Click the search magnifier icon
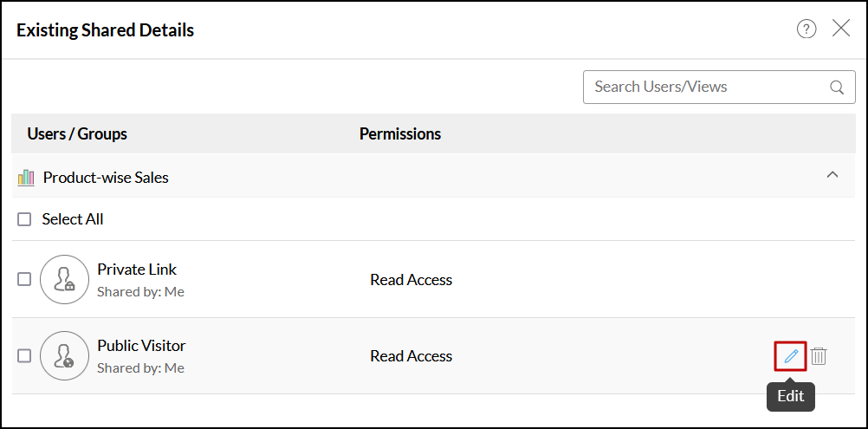 pos(837,87)
